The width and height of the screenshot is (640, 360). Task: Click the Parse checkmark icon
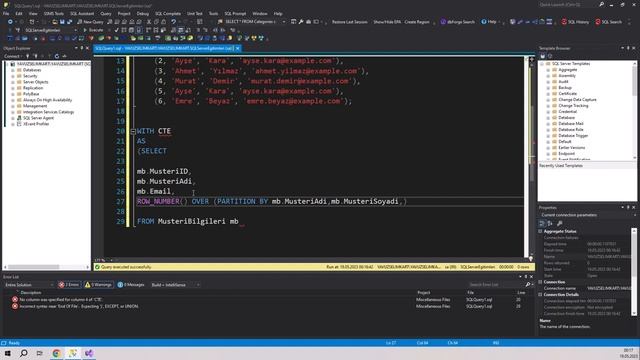coord(116,30)
